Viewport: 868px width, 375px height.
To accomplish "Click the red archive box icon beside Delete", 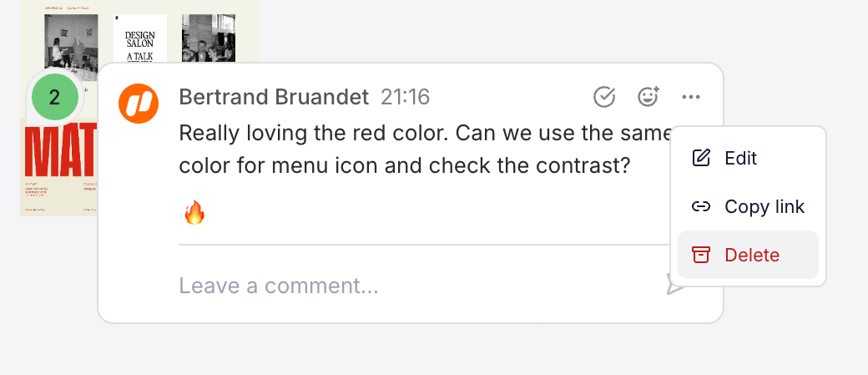I will coord(701,255).
